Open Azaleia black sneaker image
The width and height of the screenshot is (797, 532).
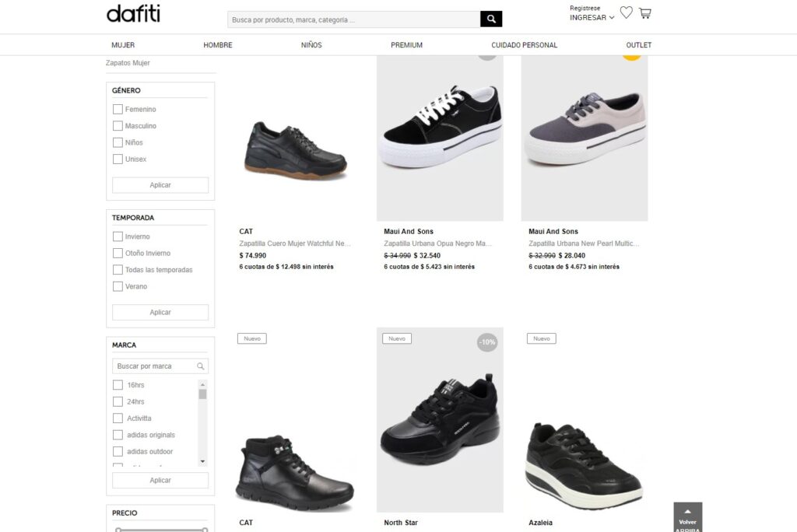pos(585,465)
